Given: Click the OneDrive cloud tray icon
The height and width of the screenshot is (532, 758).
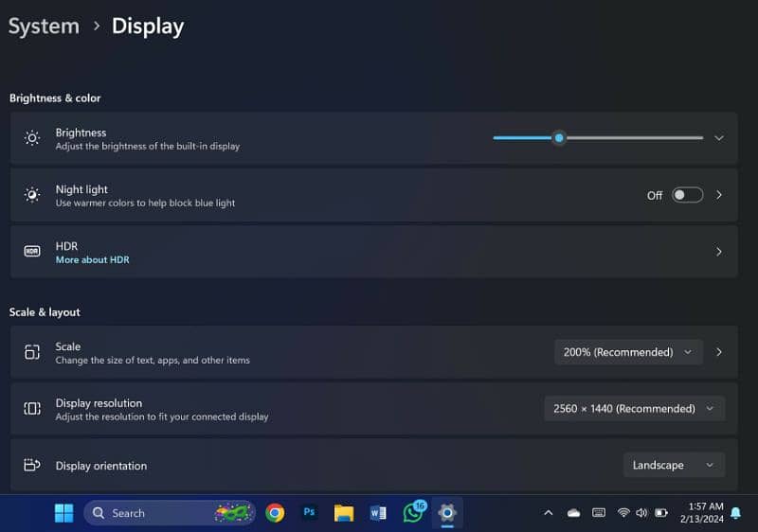Looking at the screenshot, I should [x=573, y=513].
